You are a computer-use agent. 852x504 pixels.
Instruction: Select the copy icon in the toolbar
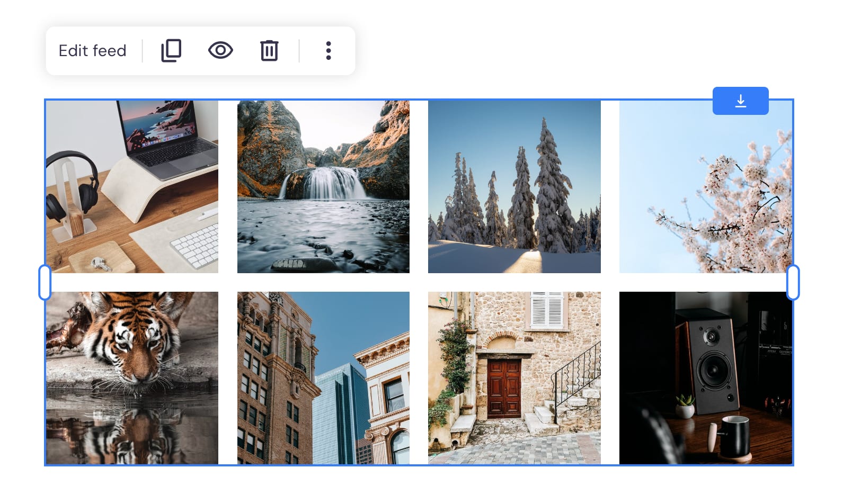171,50
